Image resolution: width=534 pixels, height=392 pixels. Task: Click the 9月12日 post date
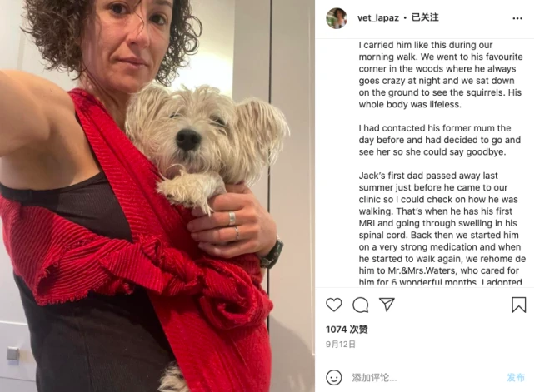click(341, 345)
